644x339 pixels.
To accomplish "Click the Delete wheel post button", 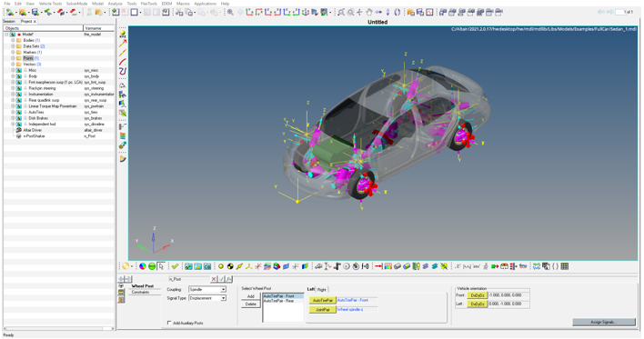I will tap(250, 304).
